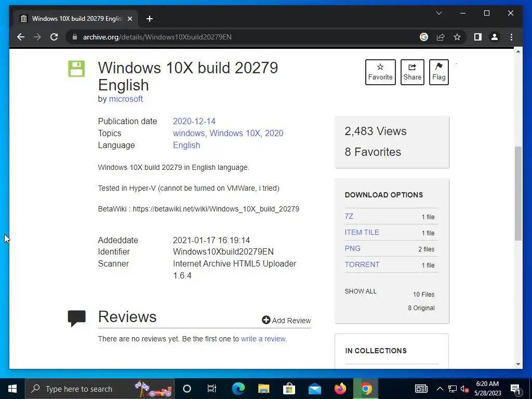This screenshot has width=532, height=399.
Task: Open clock showing 6:20 AM
Action: pyautogui.click(x=487, y=389)
